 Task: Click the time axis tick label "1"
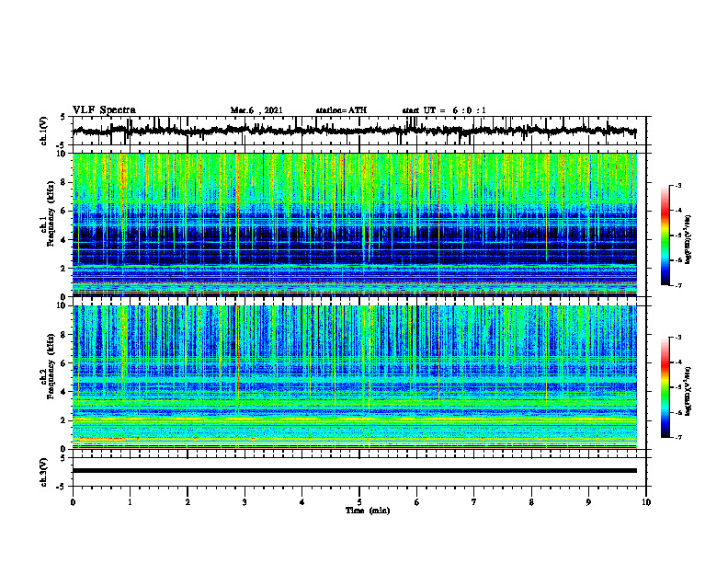(130, 502)
